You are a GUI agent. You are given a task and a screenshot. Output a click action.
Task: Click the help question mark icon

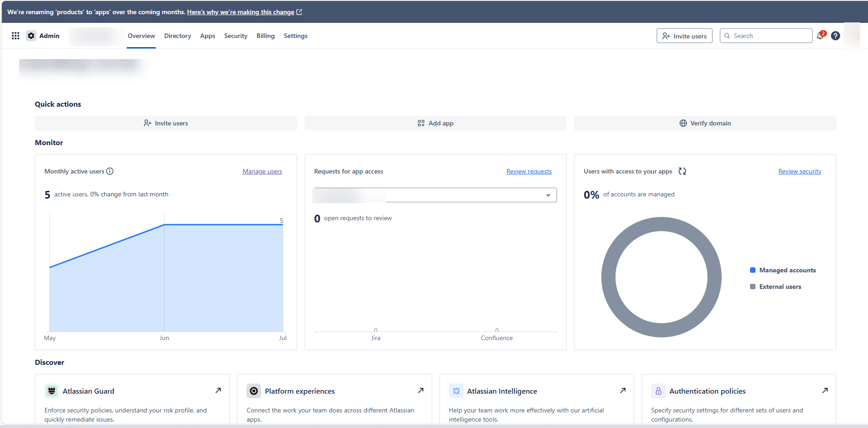[836, 36]
